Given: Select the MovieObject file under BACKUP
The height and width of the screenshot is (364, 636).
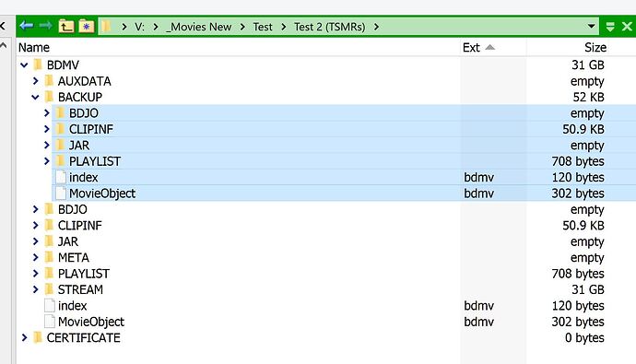Looking at the screenshot, I should (344, 194).
